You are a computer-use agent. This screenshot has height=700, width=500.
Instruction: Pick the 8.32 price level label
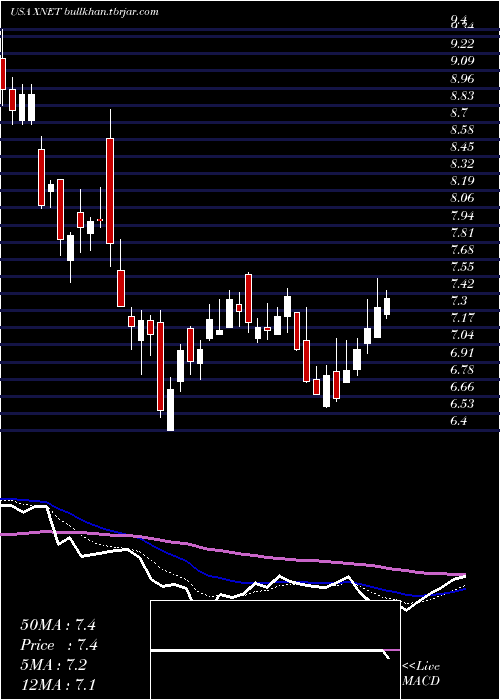point(462,164)
